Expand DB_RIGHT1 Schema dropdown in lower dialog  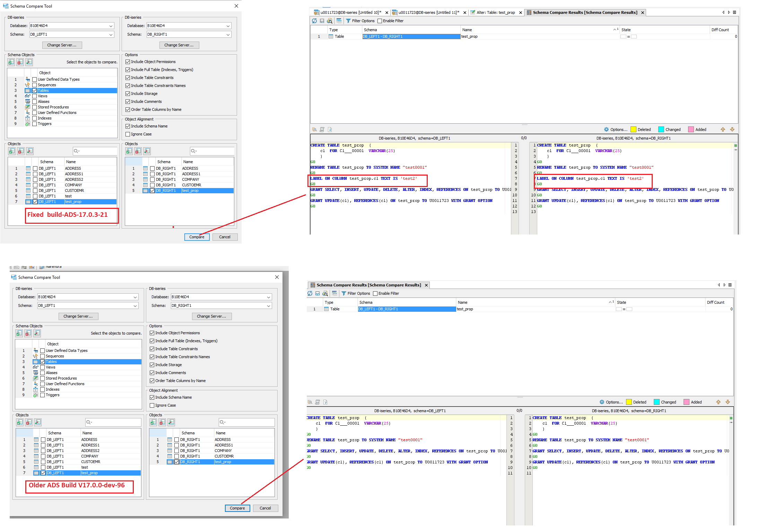(x=269, y=305)
